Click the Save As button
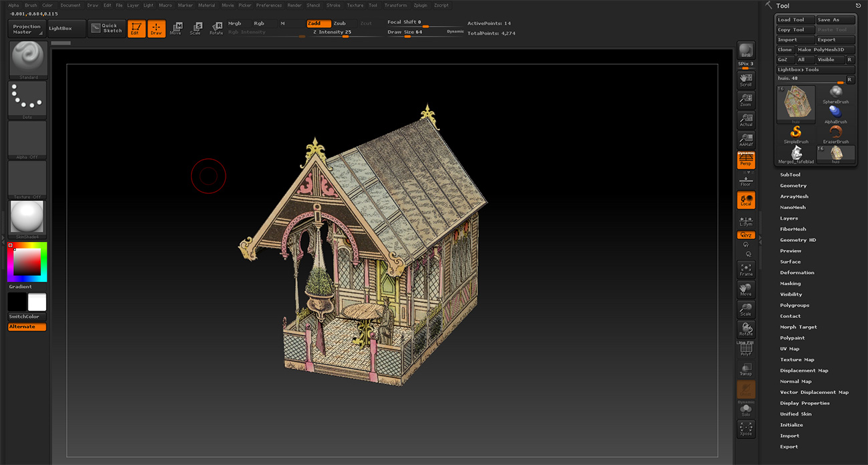Viewport: 868px width, 465px height. [x=835, y=20]
